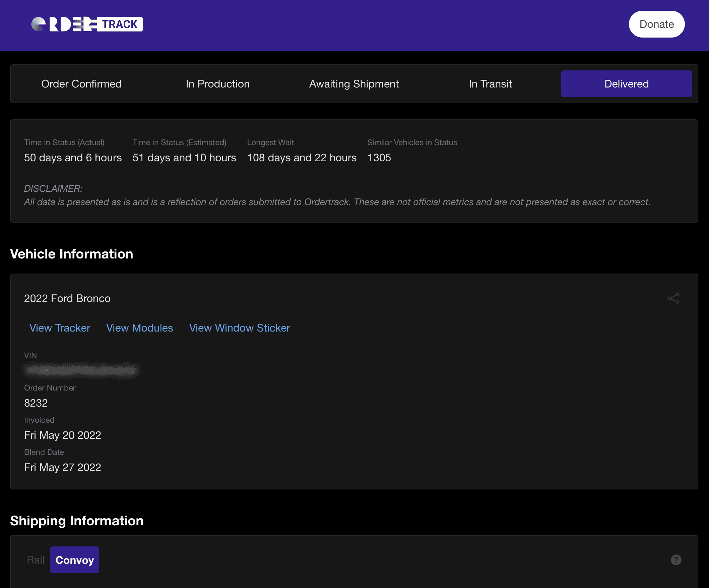Click the similar vehicles count 1305
709x588 pixels.
(379, 157)
